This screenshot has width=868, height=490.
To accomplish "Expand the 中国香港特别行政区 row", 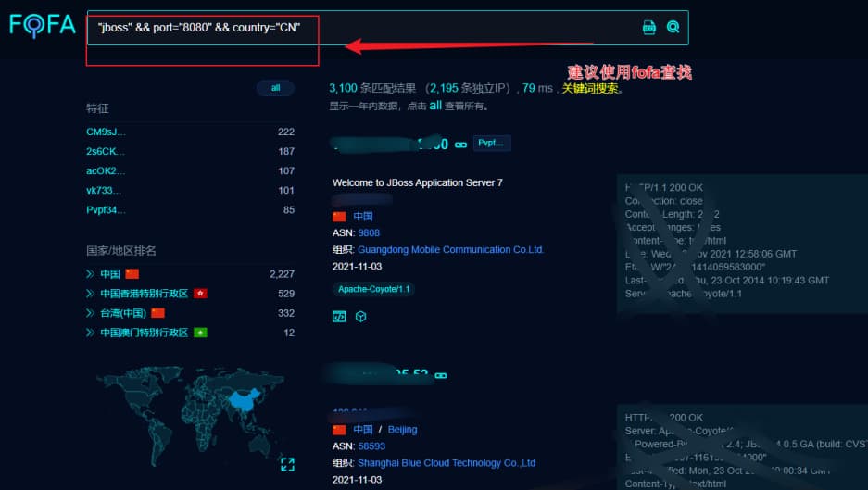I will (90, 294).
